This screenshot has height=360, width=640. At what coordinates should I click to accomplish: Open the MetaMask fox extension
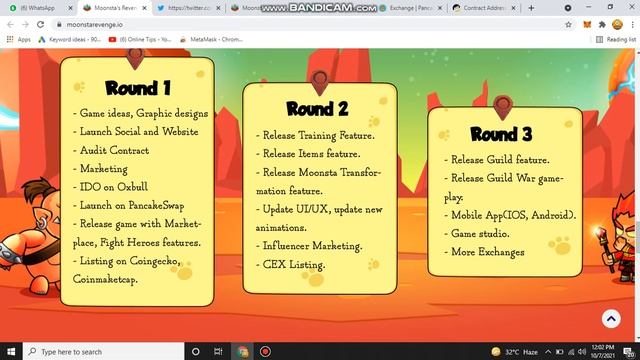[587, 24]
